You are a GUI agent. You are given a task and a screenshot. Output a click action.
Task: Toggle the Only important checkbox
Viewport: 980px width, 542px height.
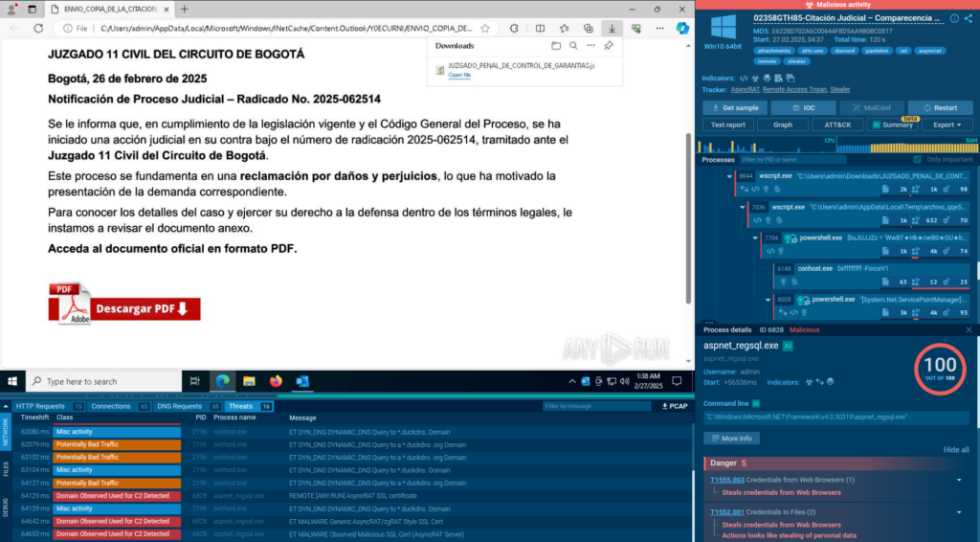(918, 159)
